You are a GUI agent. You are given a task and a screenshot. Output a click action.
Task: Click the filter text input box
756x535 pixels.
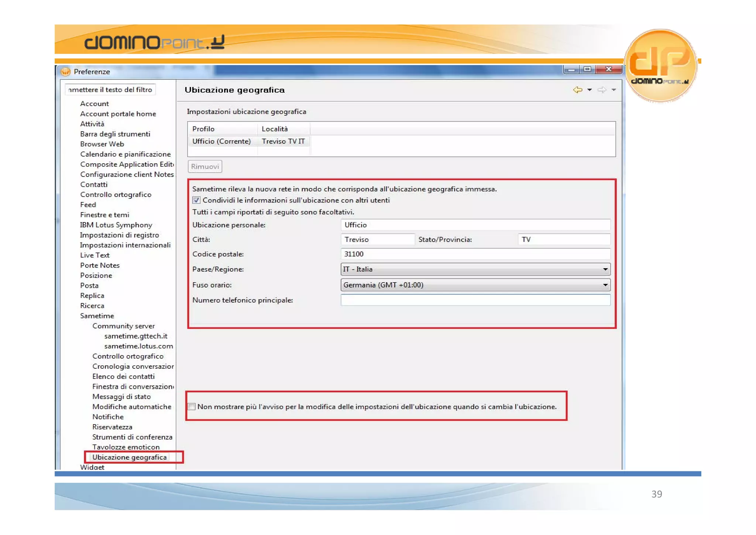[110, 90]
